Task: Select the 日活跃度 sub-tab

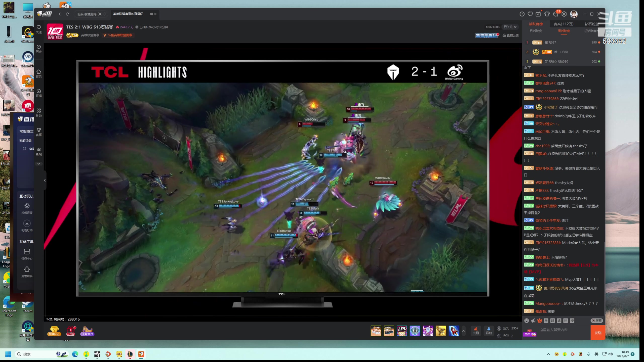Action: (536, 31)
